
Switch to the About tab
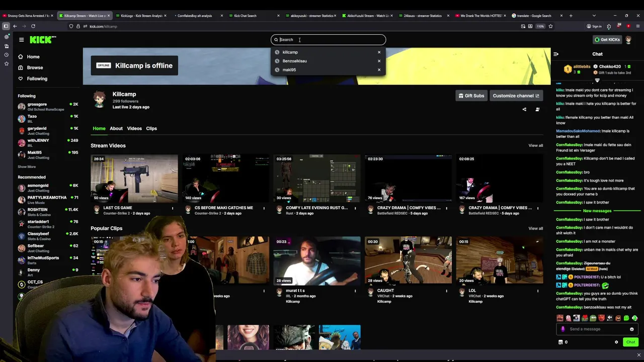click(x=116, y=129)
